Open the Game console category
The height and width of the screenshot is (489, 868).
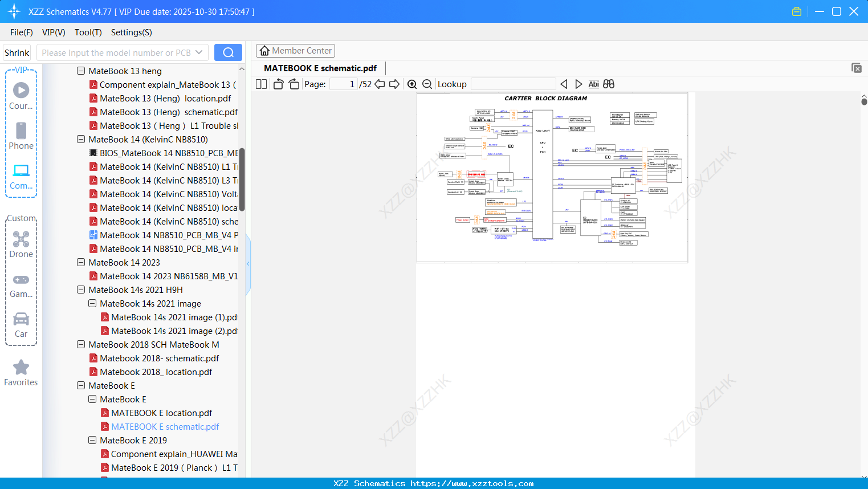click(21, 285)
